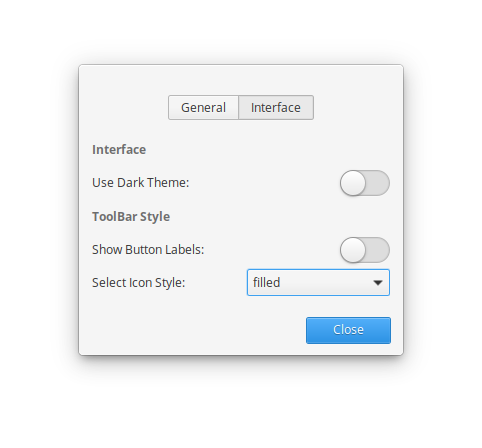Click the dropdown arrow beside 'filled'
Screen dimensions: 482x448
378,283
